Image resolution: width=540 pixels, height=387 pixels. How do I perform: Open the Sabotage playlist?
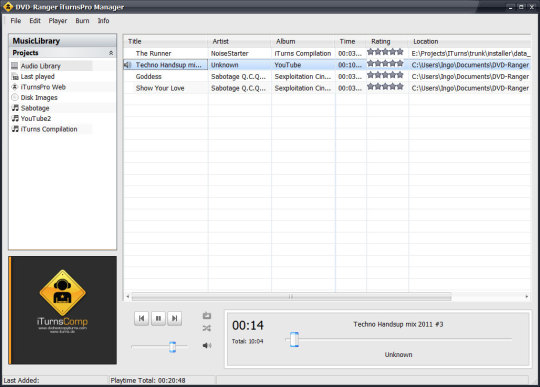(x=35, y=108)
